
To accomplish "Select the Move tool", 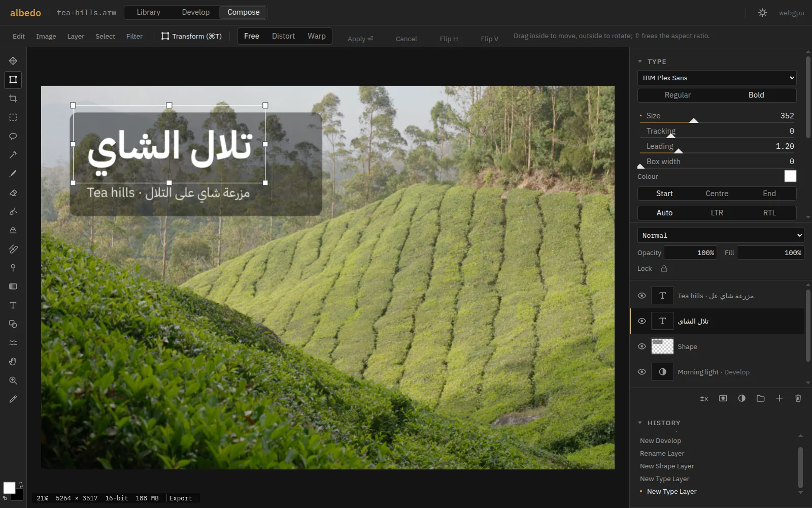I will pos(13,61).
